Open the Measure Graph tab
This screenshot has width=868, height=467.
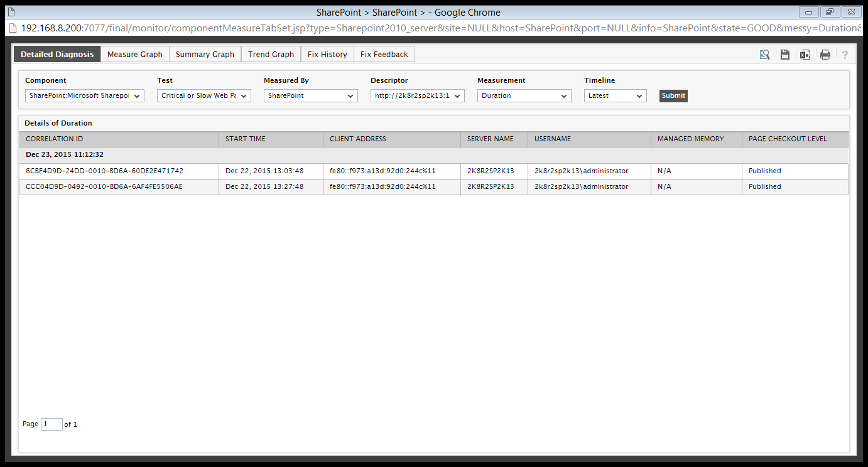coord(135,55)
